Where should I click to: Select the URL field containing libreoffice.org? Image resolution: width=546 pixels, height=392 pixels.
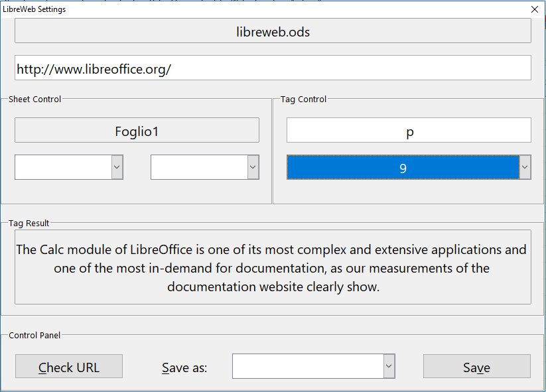pos(273,67)
